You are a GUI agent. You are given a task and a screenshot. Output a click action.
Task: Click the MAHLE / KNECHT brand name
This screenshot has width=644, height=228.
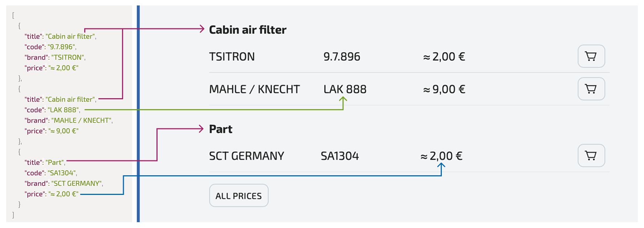(254, 89)
